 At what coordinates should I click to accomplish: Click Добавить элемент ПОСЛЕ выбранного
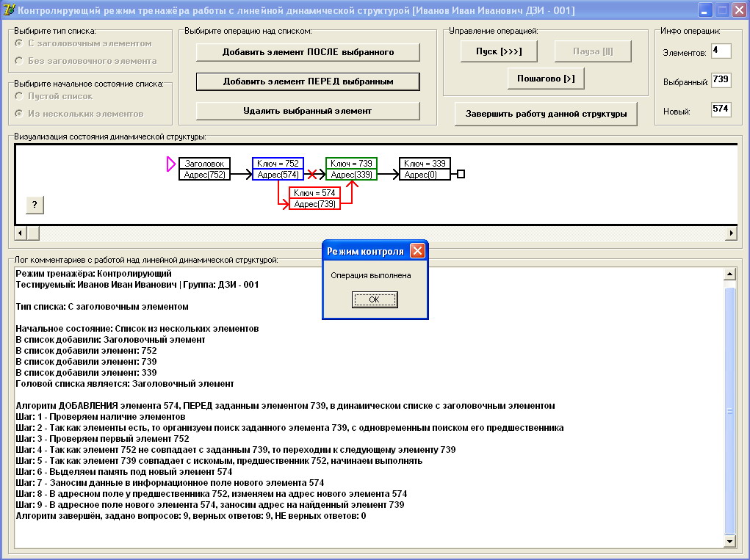pos(308,52)
